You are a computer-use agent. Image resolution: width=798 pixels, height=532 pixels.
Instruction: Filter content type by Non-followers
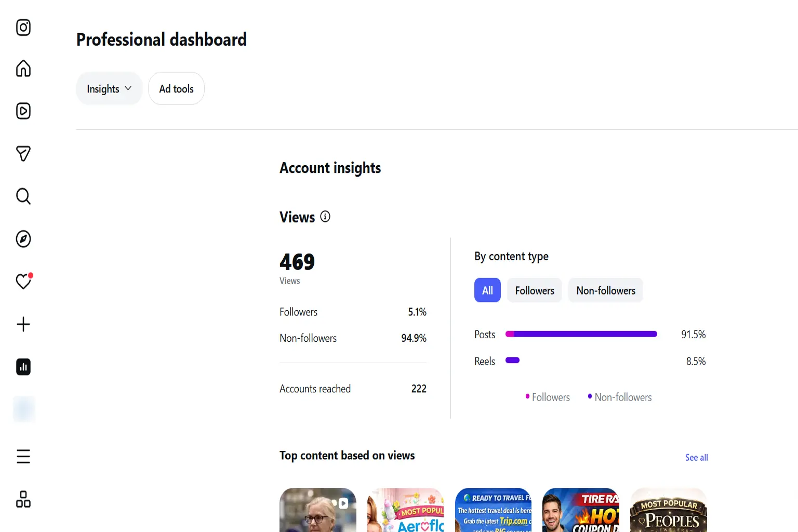(x=606, y=290)
